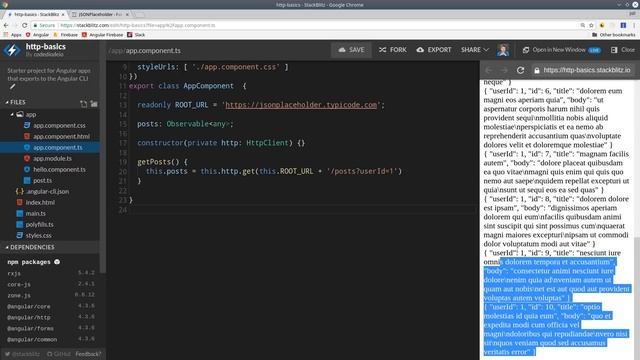Screen dimensions: 640x360
Task: Collapse the DEPENDENCIES section
Action: click(x=7, y=247)
